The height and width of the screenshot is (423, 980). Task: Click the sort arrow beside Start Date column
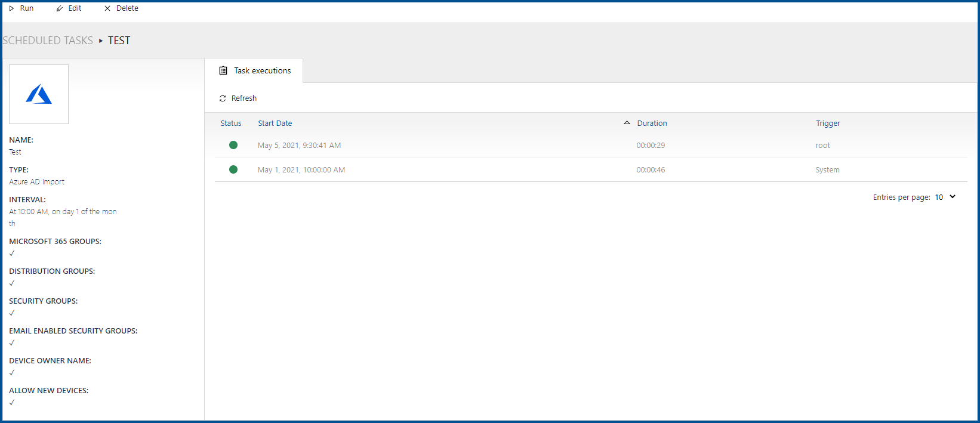(627, 123)
